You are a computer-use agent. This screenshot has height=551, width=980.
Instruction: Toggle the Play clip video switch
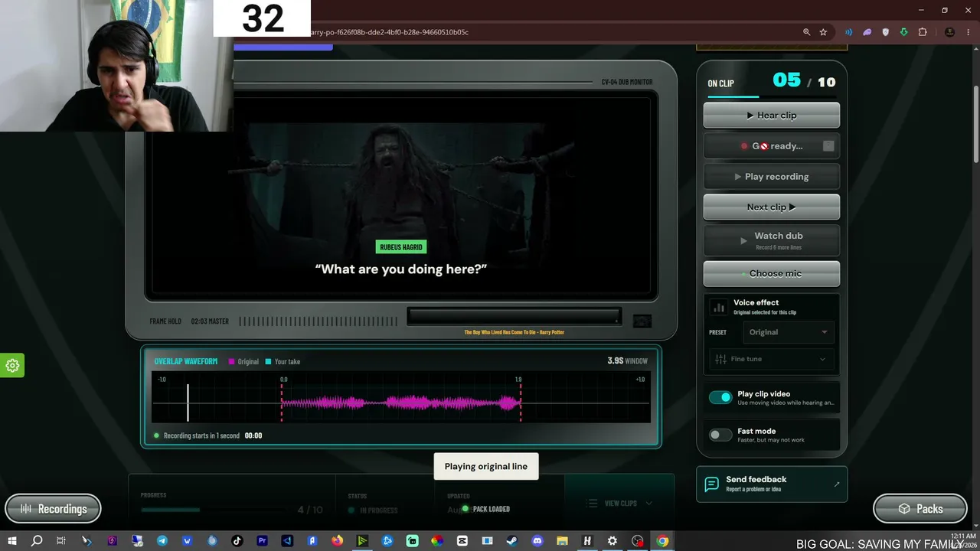720,397
